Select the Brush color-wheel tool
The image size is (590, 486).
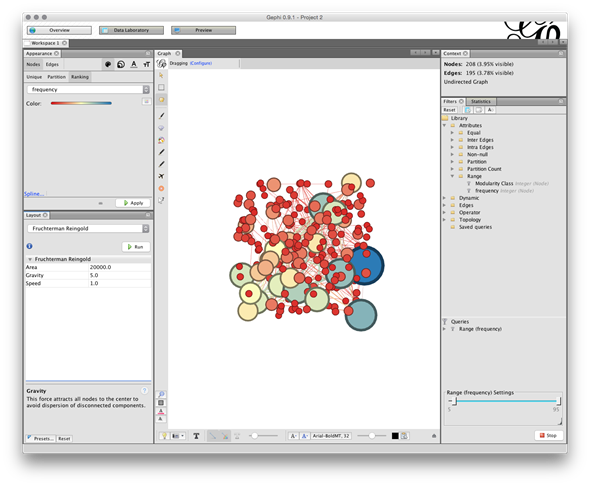click(161, 140)
